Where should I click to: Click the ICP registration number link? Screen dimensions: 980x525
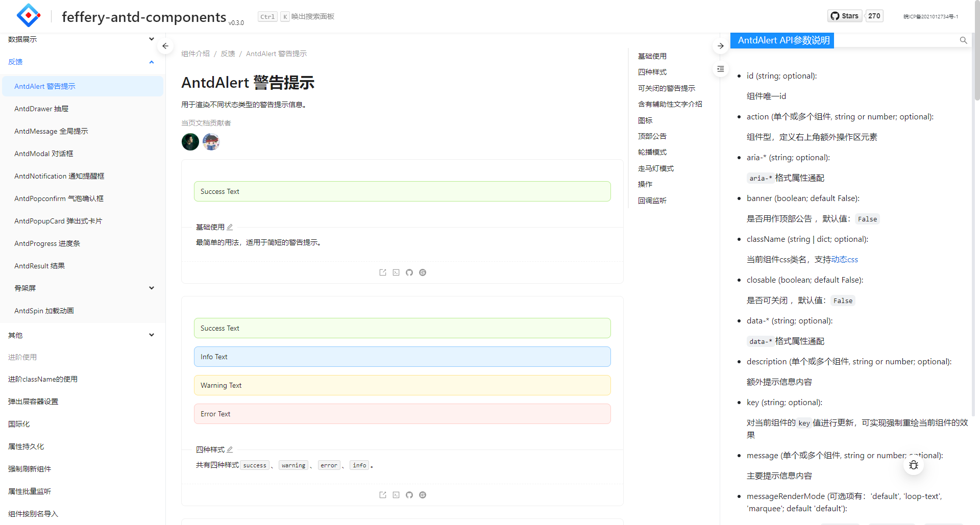[930, 17]
